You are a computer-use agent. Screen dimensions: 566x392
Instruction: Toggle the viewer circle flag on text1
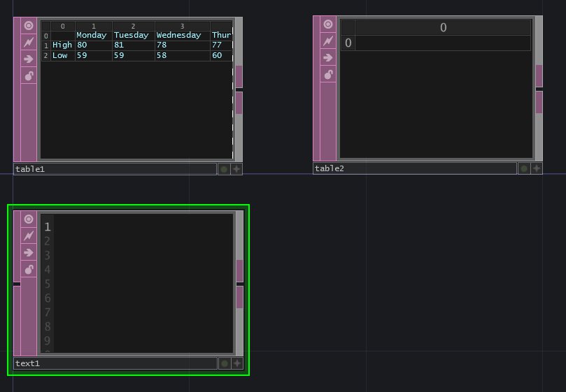[x=29, y=219]
